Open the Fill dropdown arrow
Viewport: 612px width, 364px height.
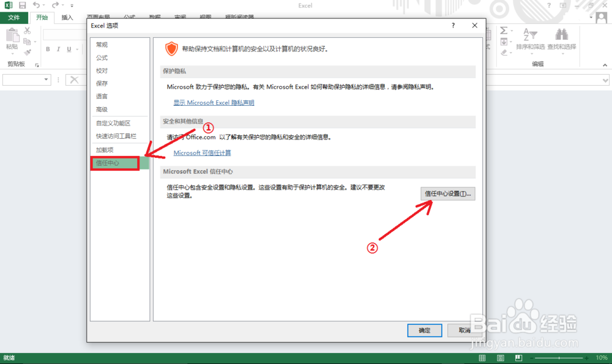click(511, 42)
